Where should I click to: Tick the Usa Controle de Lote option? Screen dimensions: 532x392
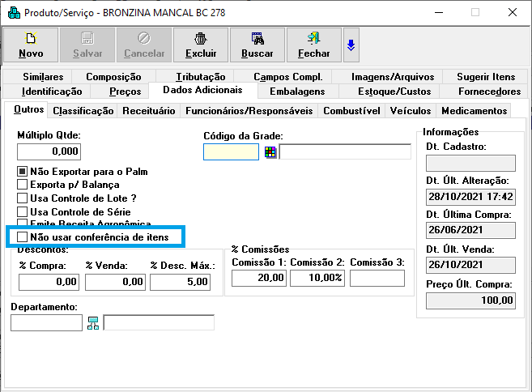[x=23, y=198]
